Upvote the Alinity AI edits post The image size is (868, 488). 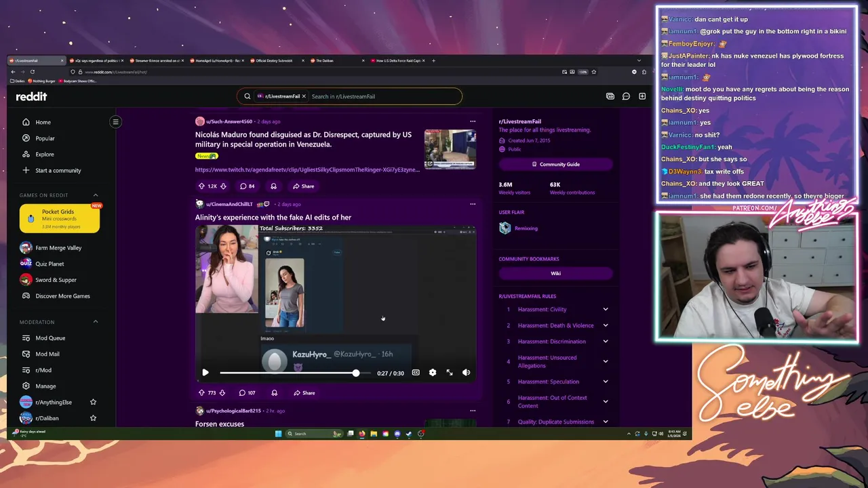pyautogui.click(x=201, y=393)
